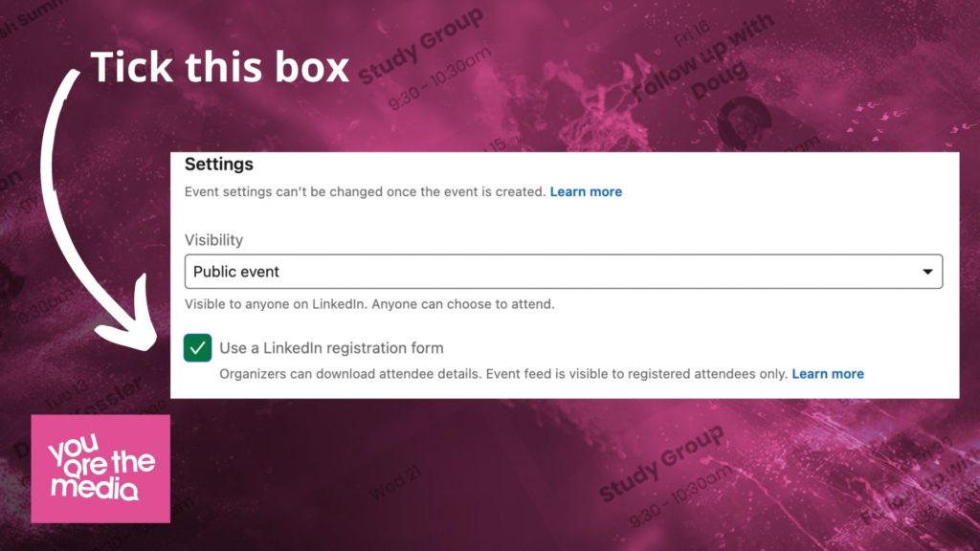Click the Settings heading
980x551 pixels.
219,165
